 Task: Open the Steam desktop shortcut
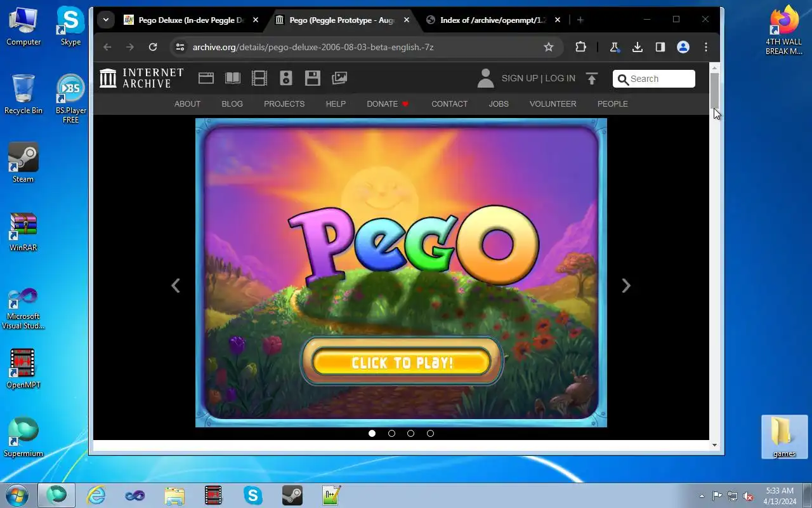(x=23, y=162)
